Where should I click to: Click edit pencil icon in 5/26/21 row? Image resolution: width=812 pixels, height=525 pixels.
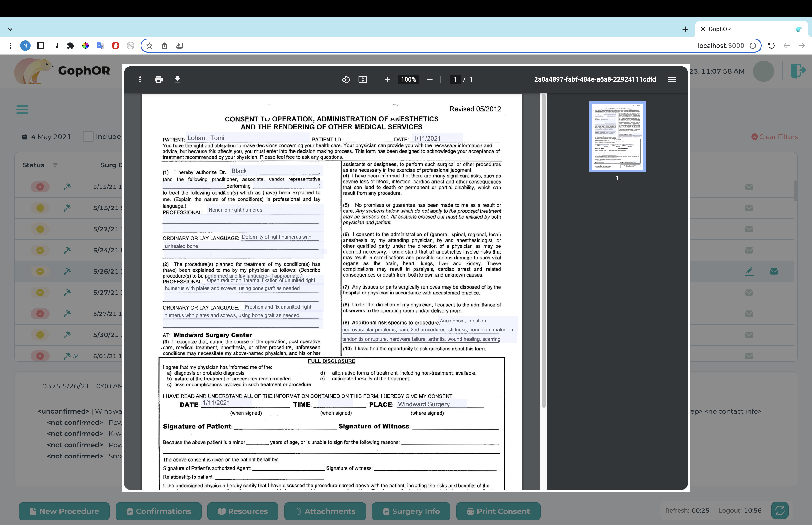tap(749, 271)
